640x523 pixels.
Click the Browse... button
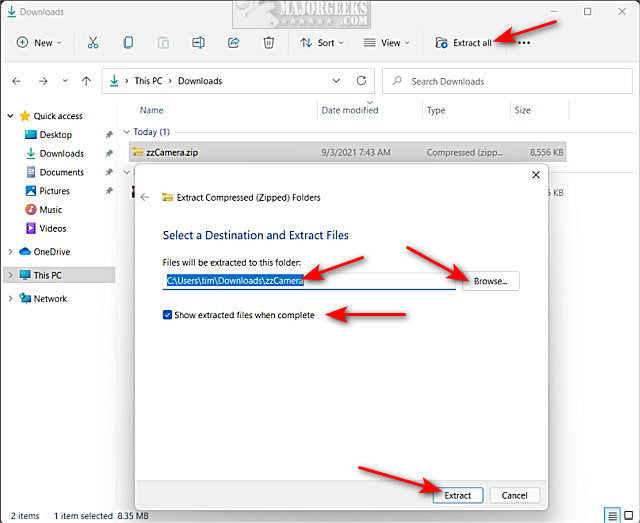491,281
